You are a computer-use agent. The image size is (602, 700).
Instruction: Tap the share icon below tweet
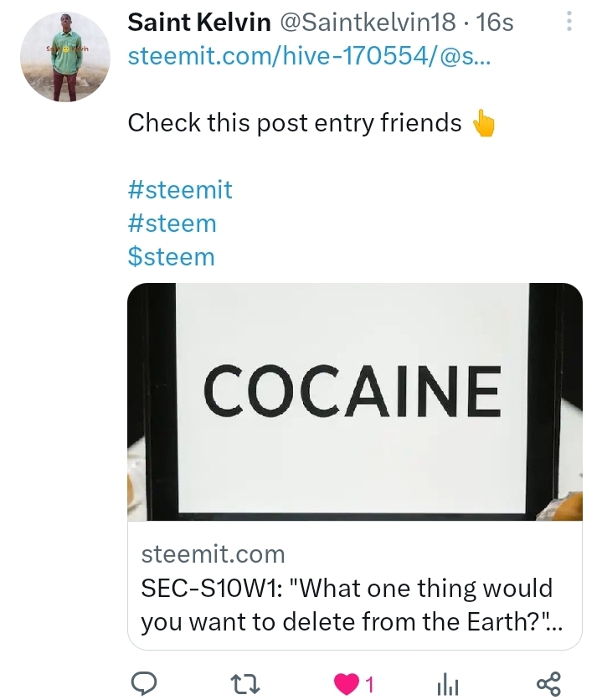tap(548, 684)
